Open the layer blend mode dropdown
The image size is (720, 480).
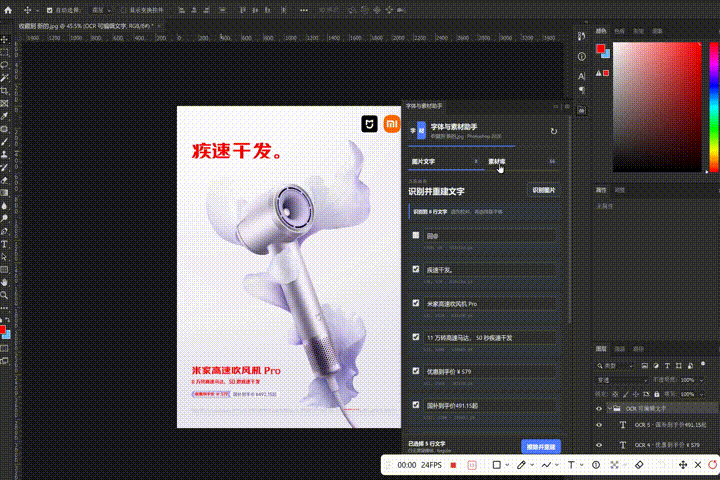coord(622,380)
